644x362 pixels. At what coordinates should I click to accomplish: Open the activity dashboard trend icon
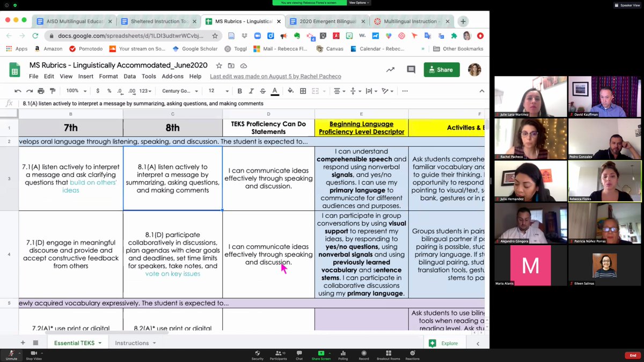pyautogui.click(x=390, y=70)
